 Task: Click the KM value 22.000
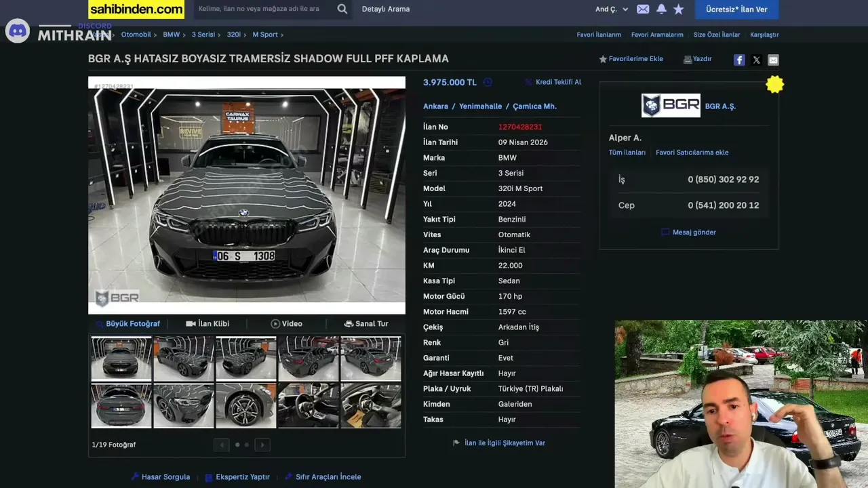click(x=510, y=266)
